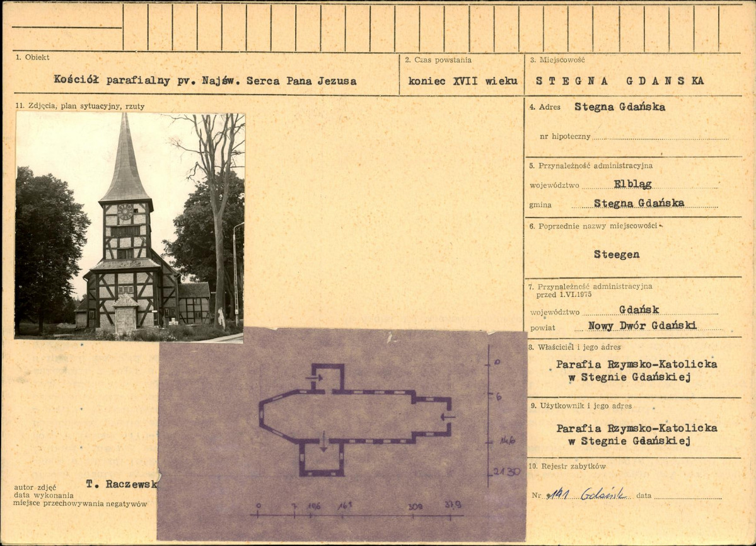The width and height of the screenshot is (756, 546).
Task: Select photo author 'T. Raczewsk'
Action: pos(122,484)
